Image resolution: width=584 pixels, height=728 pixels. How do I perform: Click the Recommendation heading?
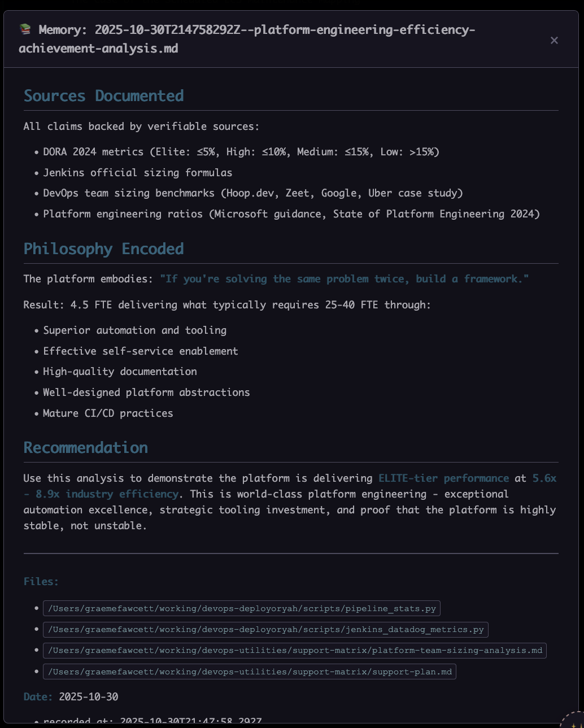[x=85, y=448]
